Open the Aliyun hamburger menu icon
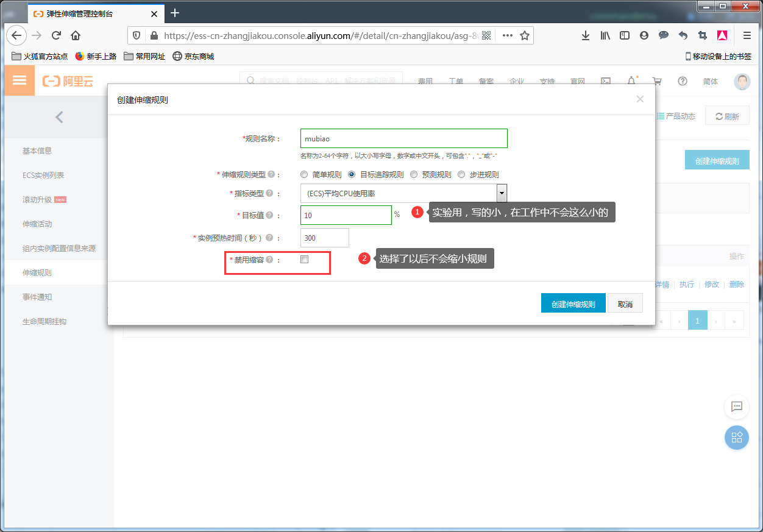Image resolution: width=763 pixels, height=532 pixels. point(20,81)
